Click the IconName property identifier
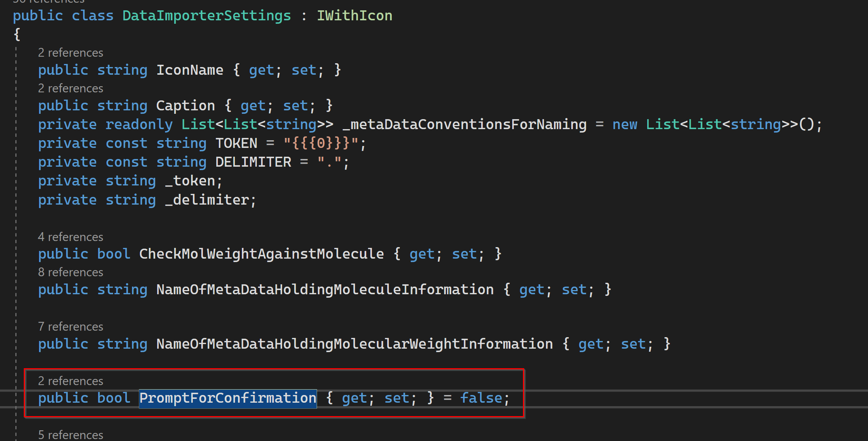This screenshot has height=441, width=868. pyautogui.click(x=190, y=70)
